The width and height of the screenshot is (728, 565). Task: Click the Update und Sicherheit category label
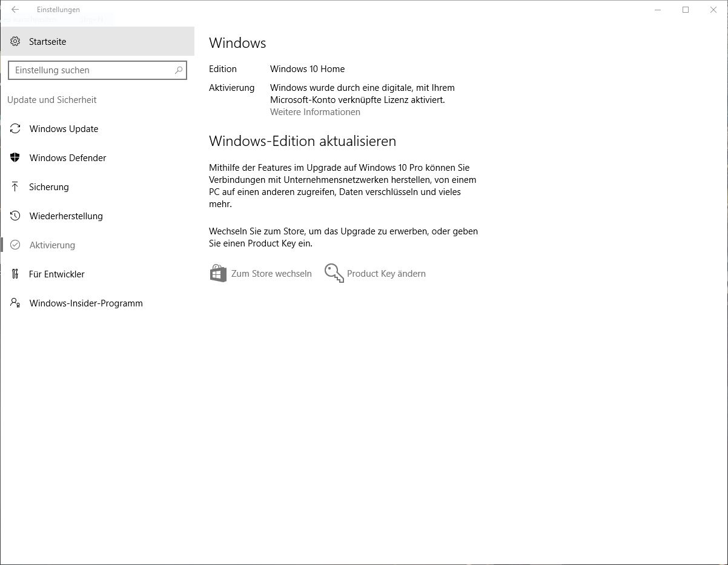pos(52,100)
